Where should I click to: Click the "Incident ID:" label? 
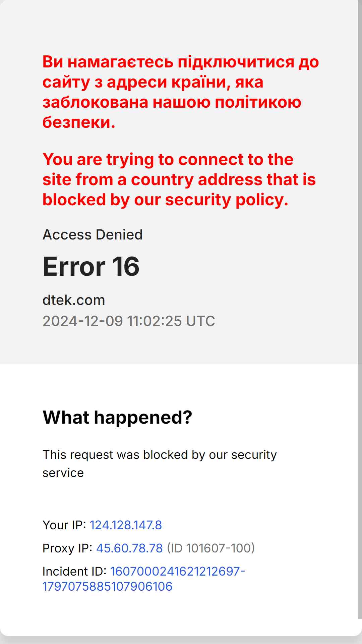74,571
